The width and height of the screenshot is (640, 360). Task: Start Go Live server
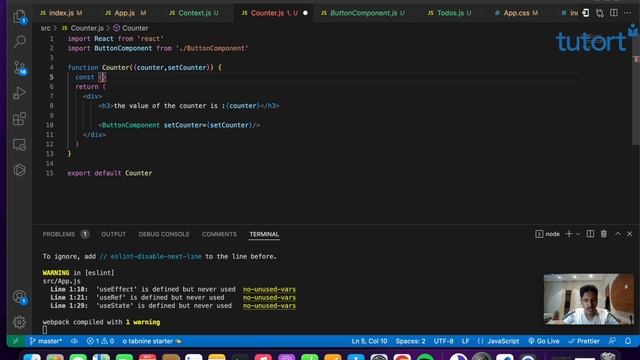pos(543,341)
